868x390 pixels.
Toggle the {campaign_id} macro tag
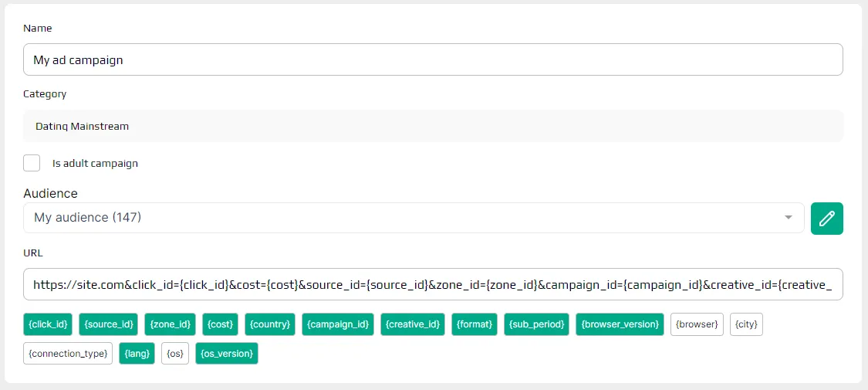click(x=338, y=324)
